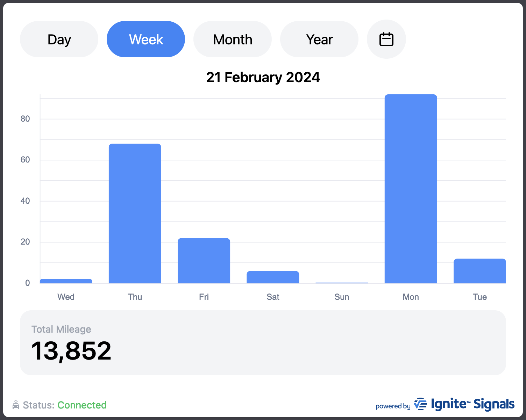The width and height of the screenshot is (526, 420).
Task: Click the Saturday mileage bar
Action: tap(273, 277)
